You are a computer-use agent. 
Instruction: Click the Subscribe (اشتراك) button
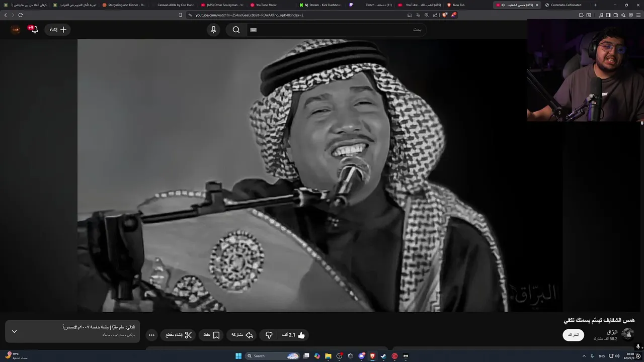574,335
